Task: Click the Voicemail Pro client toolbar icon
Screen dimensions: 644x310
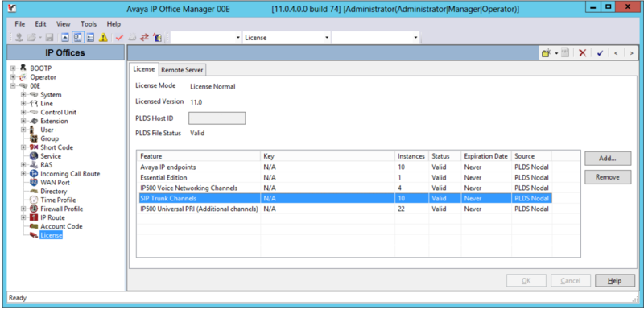Action: (157, 38)
